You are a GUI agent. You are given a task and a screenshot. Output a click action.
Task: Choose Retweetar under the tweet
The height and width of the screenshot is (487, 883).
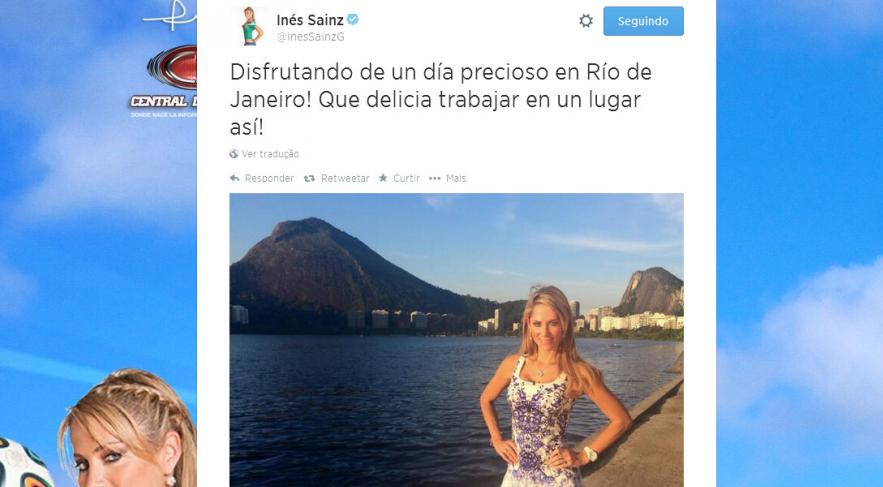coord(345,178)
